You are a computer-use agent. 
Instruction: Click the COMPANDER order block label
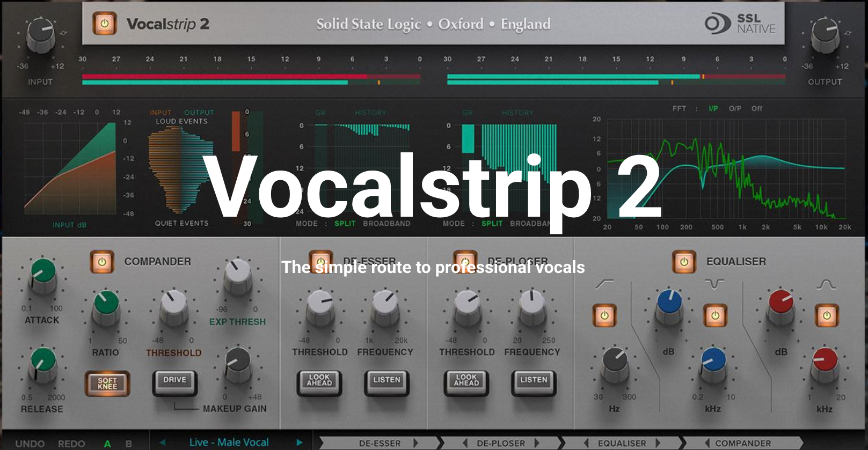(x=743, y=444)
